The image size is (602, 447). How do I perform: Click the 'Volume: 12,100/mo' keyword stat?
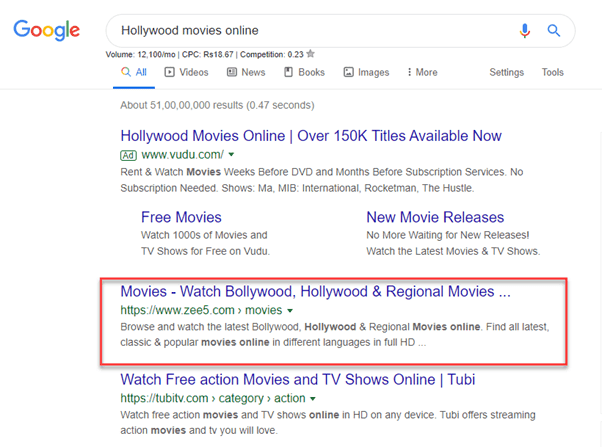click(141, 55)
